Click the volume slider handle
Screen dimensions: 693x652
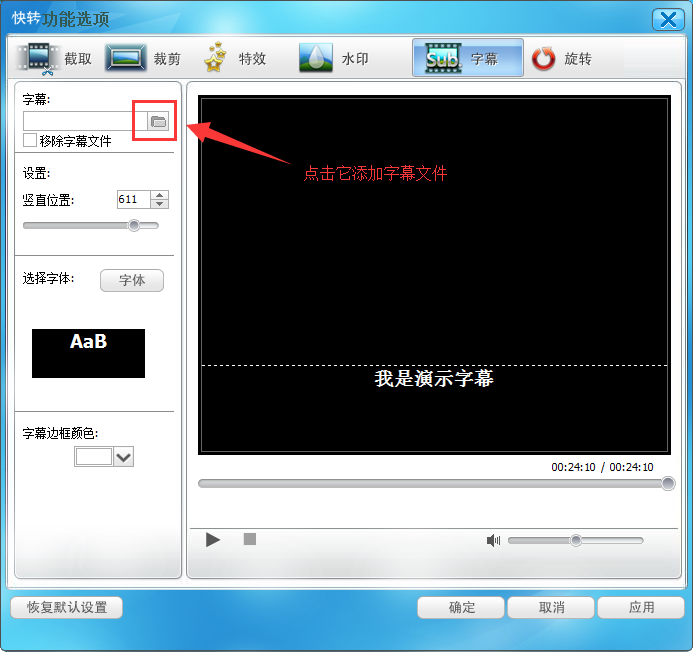click(575, 540)
